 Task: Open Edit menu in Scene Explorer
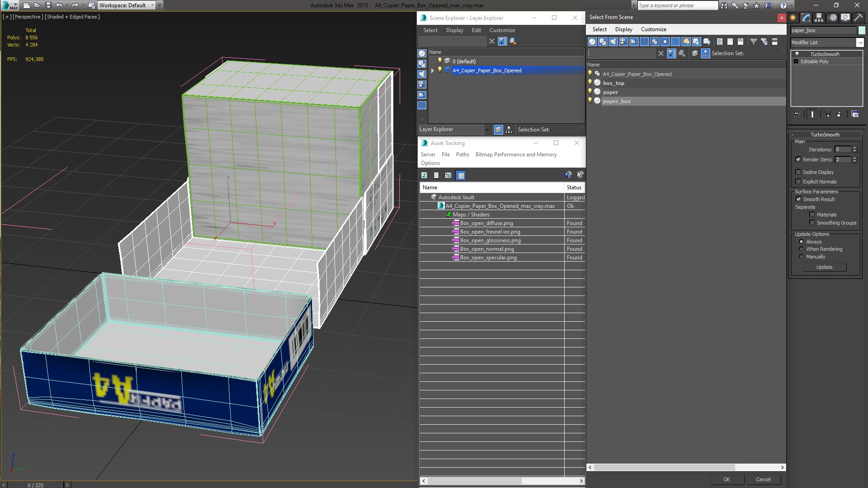476,30
